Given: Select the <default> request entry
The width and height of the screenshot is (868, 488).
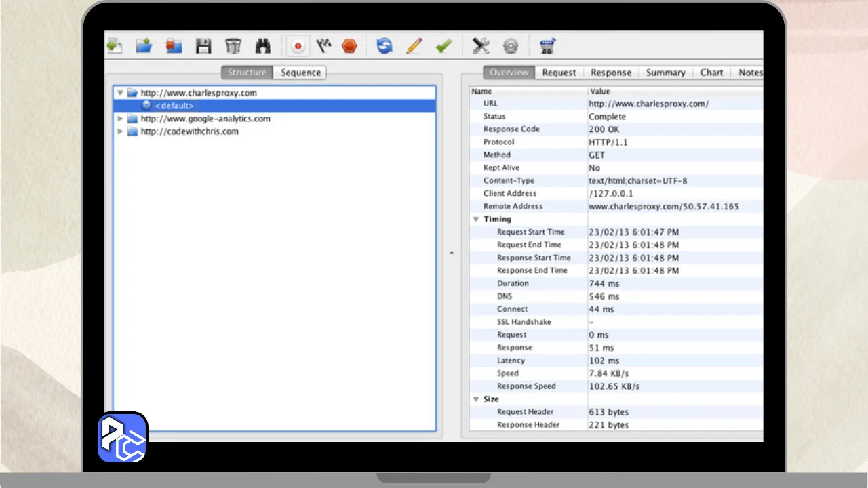Looking at the screenshot, I should pos(174,106).
